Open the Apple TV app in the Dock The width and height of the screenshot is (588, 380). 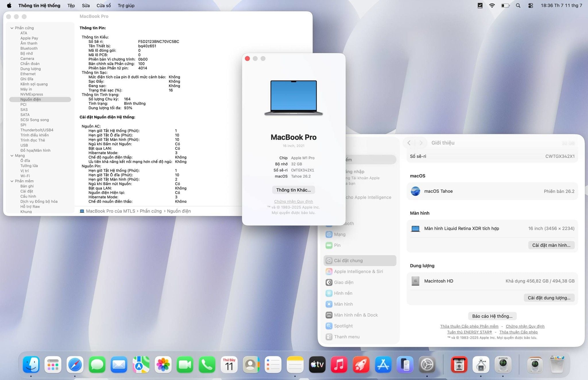(317, 364)
